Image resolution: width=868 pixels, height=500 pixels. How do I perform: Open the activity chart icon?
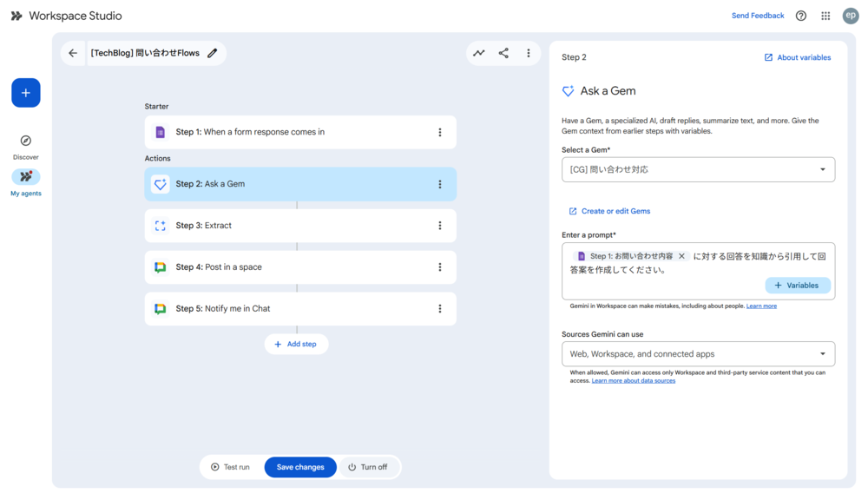[478, 53]
